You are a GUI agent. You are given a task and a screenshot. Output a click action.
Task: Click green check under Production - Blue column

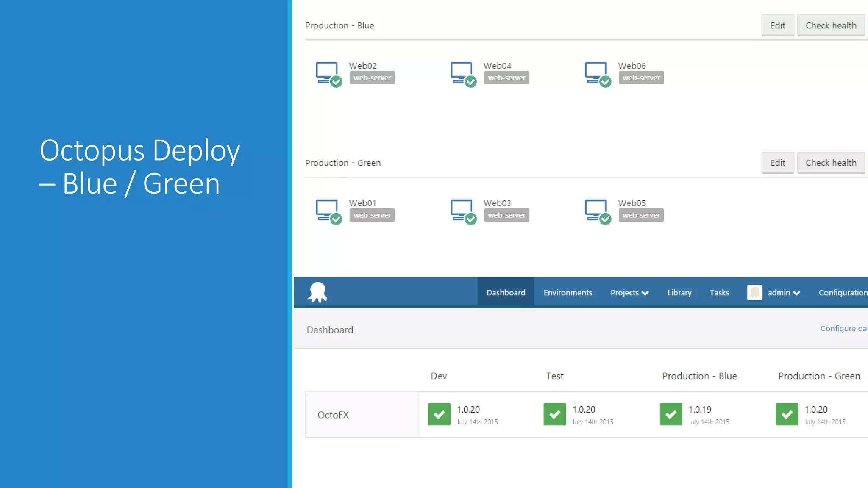coord(671,414)
